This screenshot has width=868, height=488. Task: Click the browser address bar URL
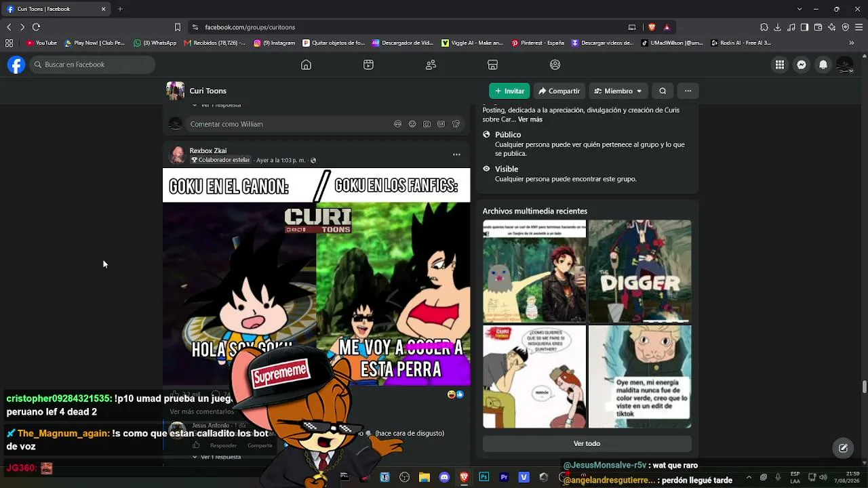tap(250, 27)
